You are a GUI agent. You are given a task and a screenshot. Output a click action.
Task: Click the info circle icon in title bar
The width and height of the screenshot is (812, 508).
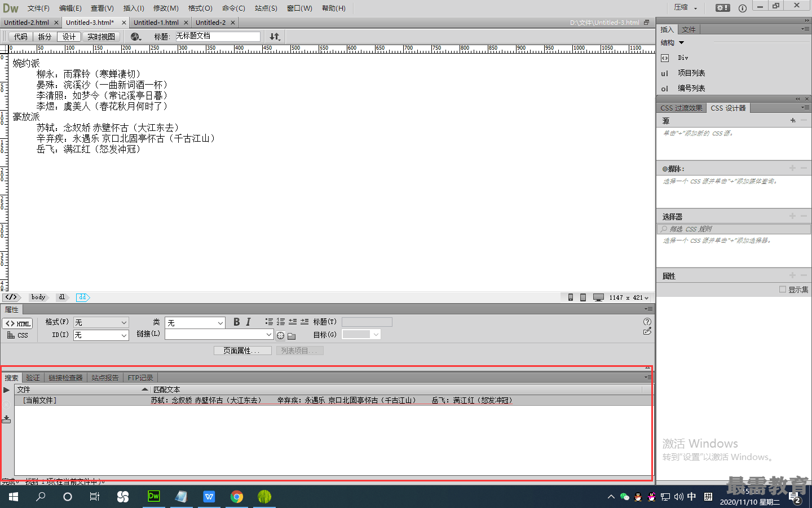coord(742,8)
